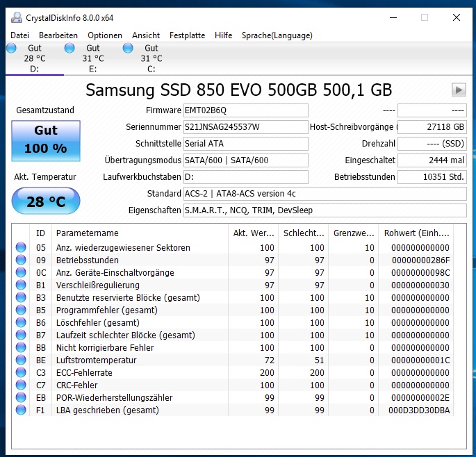
Task: Select row Anz. Geräte-Einschaltvorgänge
Action: tap(233, 272)
